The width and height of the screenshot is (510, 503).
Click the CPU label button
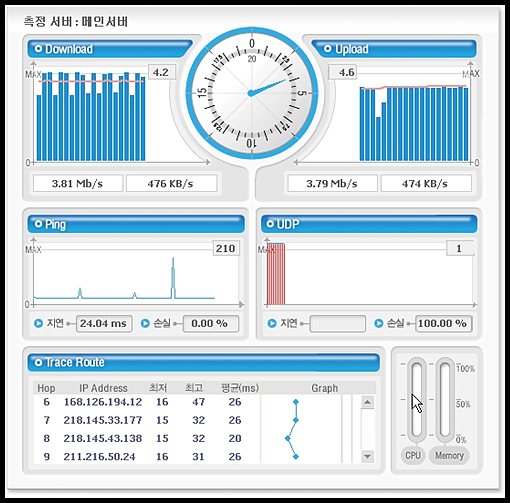(x=413, y=455)
